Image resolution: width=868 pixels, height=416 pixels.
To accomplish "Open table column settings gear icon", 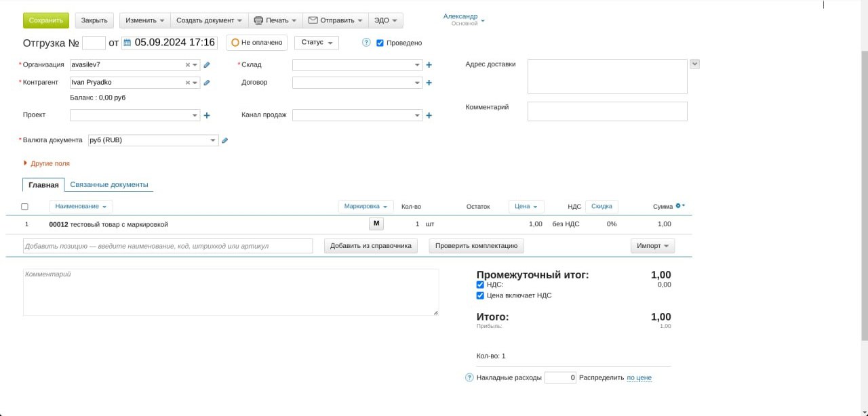I will tap(679, 206).
